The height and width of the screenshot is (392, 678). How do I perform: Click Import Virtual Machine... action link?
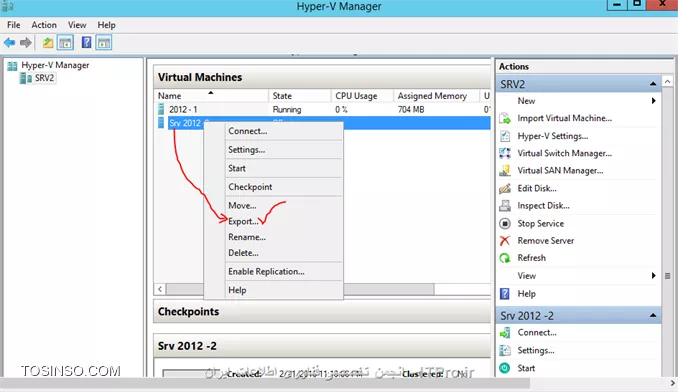[x=564, y=118]
